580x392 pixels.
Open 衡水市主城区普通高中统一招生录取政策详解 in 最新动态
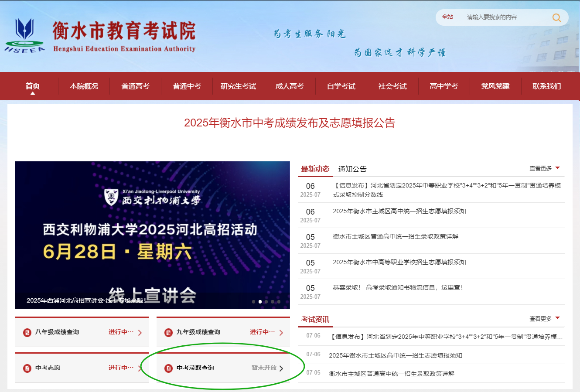tap(396, 237)
